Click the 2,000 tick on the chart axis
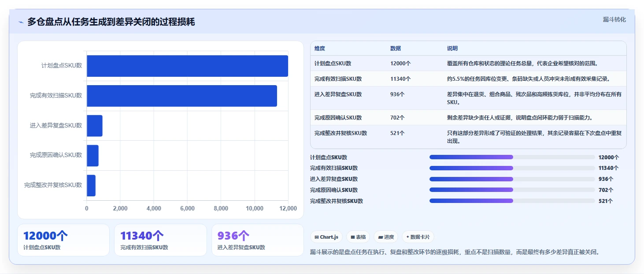 pyautogui.click(x=120, y=209)
